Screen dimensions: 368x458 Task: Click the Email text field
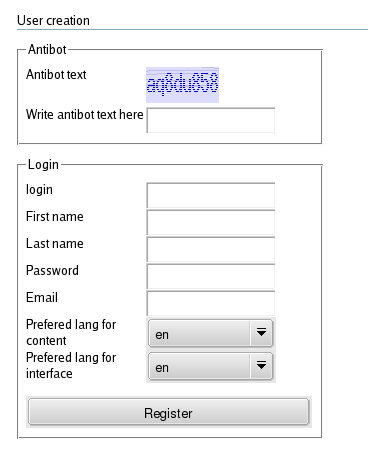click(x=211, y=303)
